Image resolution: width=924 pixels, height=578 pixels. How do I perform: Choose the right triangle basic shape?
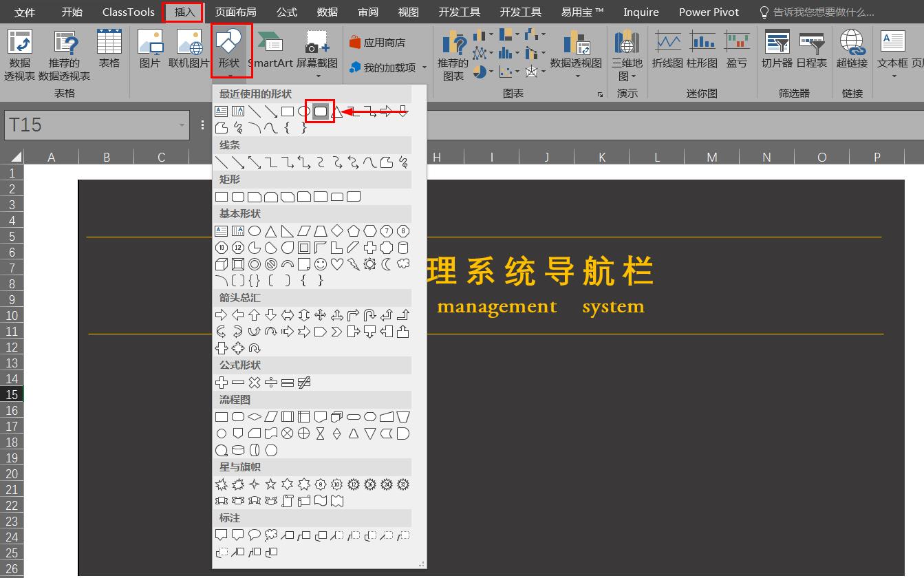pos(288,231)
